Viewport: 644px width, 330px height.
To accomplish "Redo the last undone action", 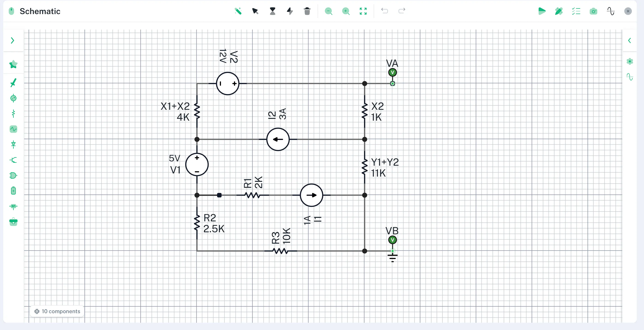I will [402, 11].
